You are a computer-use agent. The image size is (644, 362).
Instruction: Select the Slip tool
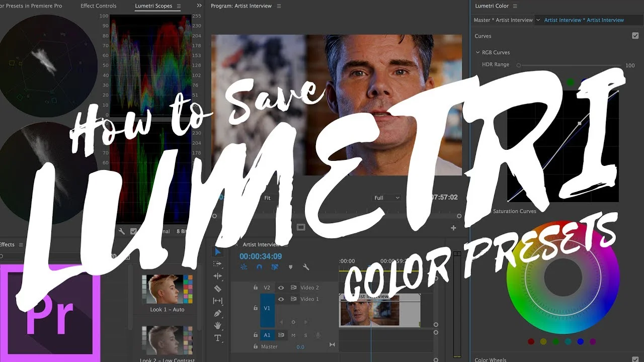(x=217, y=301)
